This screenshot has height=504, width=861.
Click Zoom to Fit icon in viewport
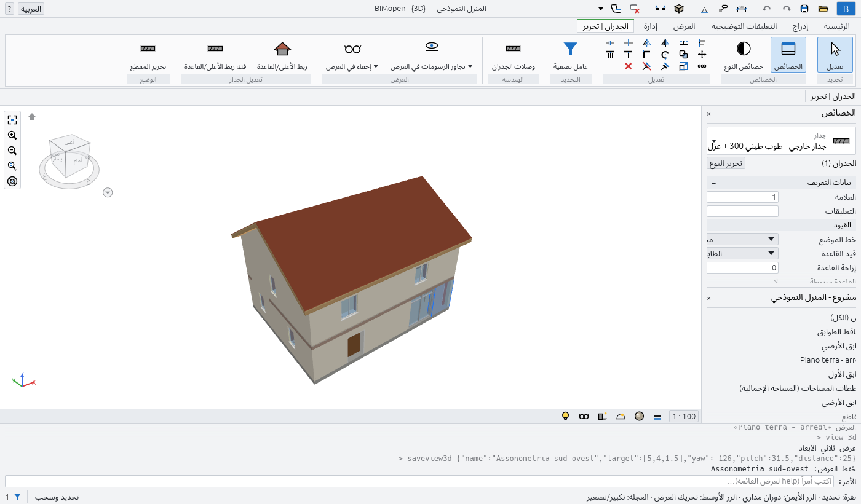pos(12,120)
